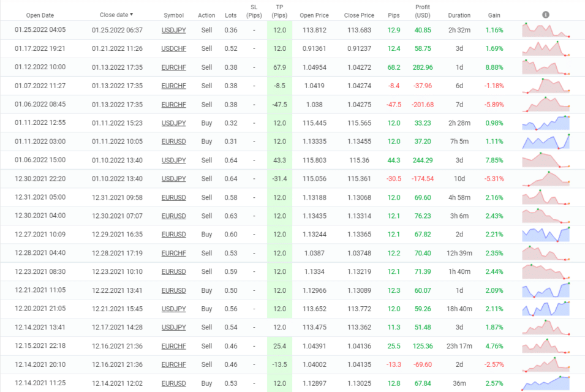View the mini chart for the -5.89% trade
585x392 pixels.
545,105
